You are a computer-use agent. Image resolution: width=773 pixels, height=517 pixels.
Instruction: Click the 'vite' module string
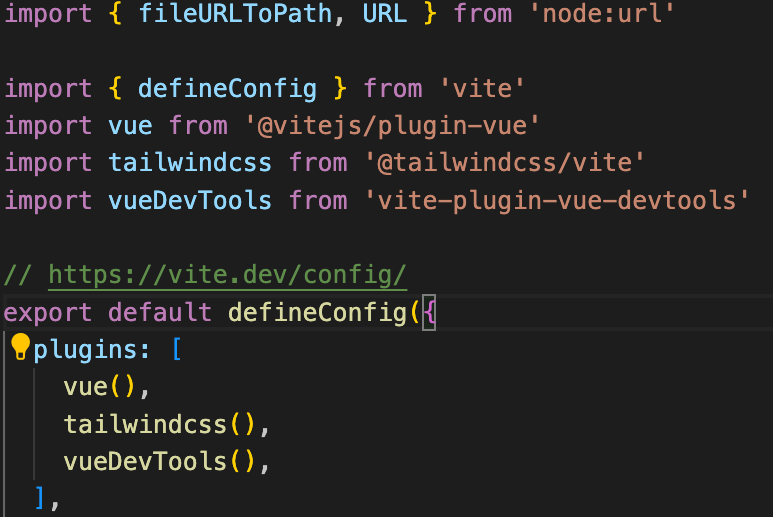point(482,89)
